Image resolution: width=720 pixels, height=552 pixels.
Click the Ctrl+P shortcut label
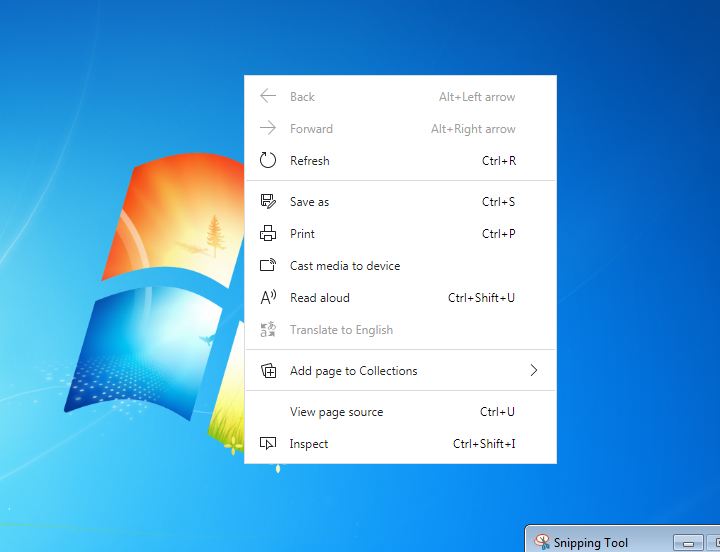[x=499, y=234]
